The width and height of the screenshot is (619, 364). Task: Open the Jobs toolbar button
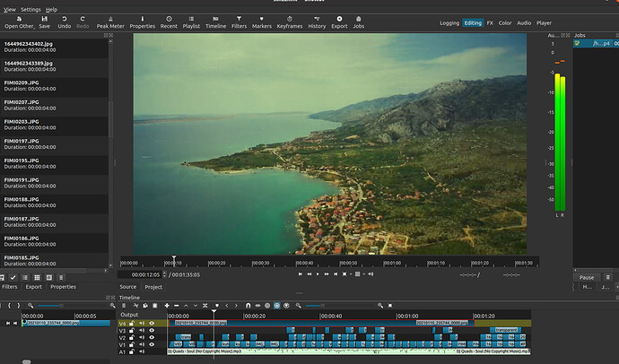359,22
